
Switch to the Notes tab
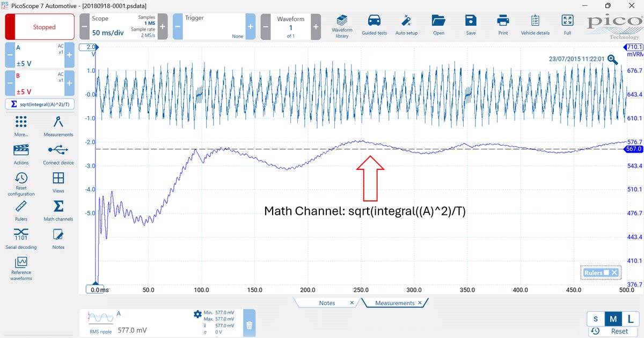tap(327, 303)
